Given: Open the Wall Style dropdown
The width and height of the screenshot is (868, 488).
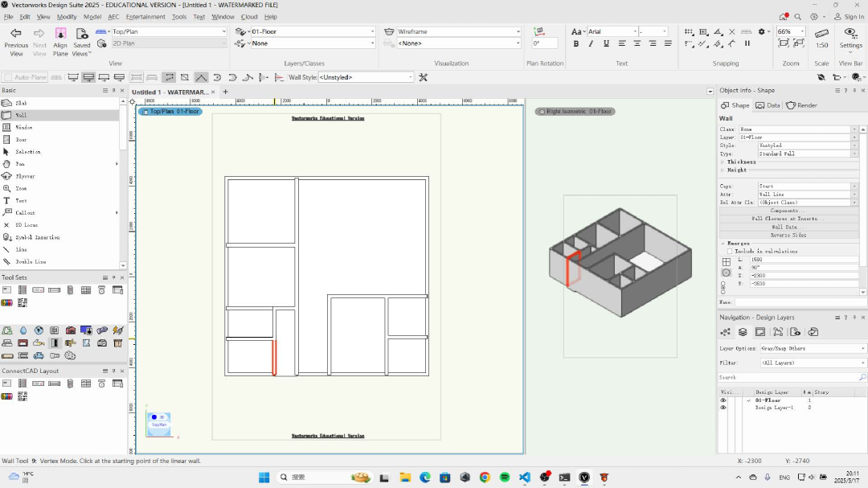Looking at the screenshot, I should click(366, 77).
